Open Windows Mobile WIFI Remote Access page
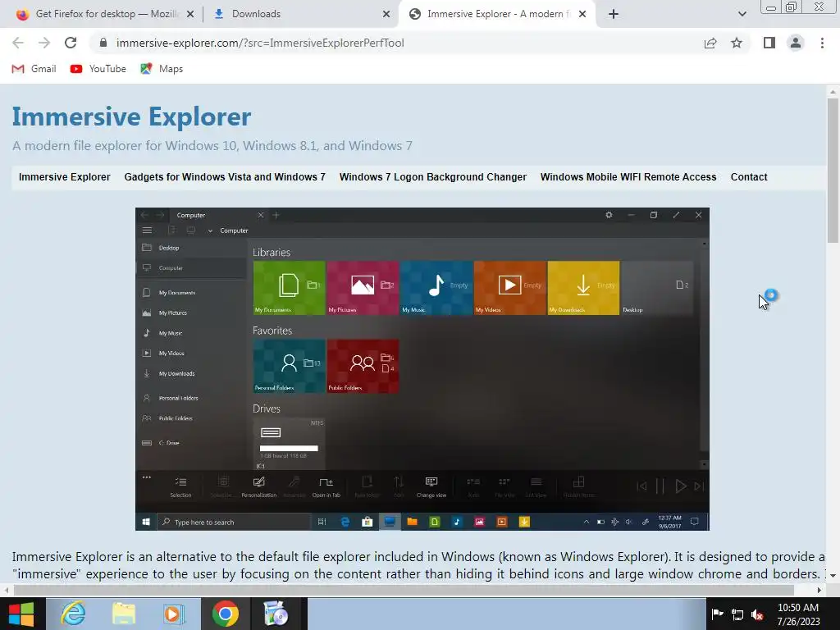Image resolution: width=840 pixels, height=630 pixels. click(628, 177)
